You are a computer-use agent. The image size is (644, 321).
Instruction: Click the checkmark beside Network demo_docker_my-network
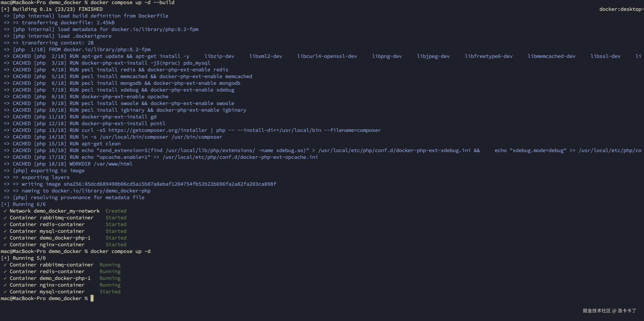(x=5, y=211)
